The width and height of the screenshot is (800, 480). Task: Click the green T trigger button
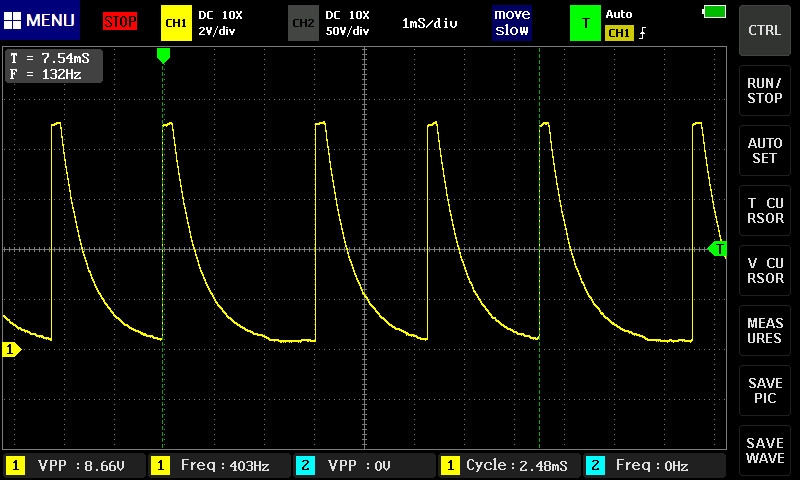(x=585, y=23)
